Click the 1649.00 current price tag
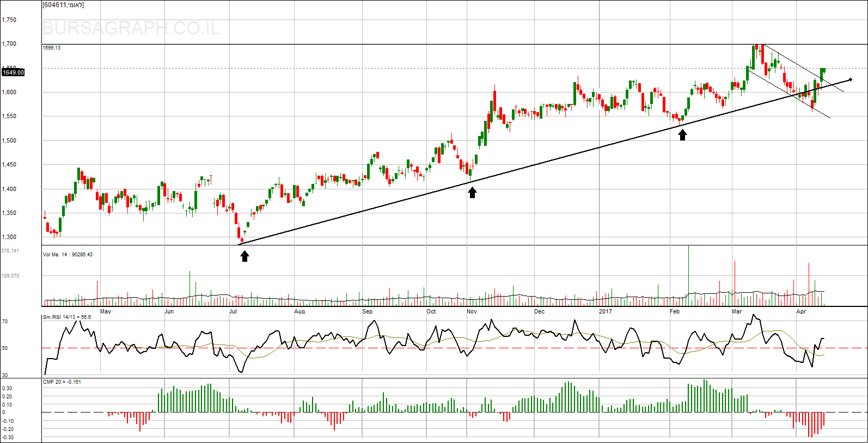Screen dimensions: 868x443 [13, 72]
